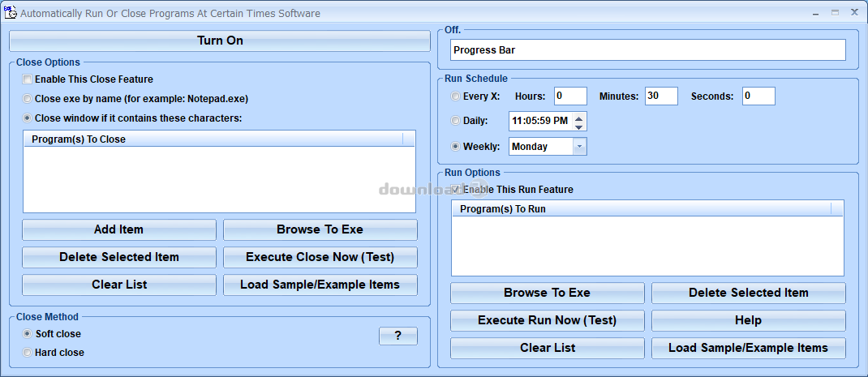Close the application window
This screenshot has width=868, height=377.
point(855,12)
